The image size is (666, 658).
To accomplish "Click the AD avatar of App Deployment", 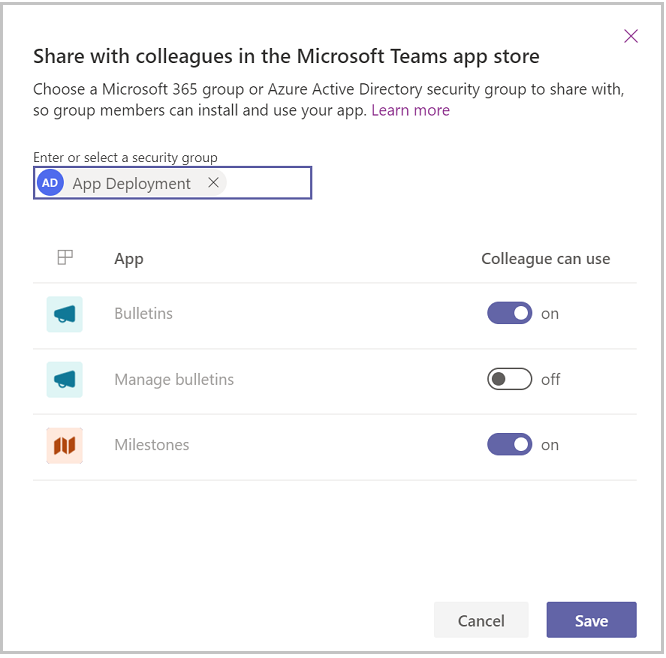I will [x=50, y=183].
